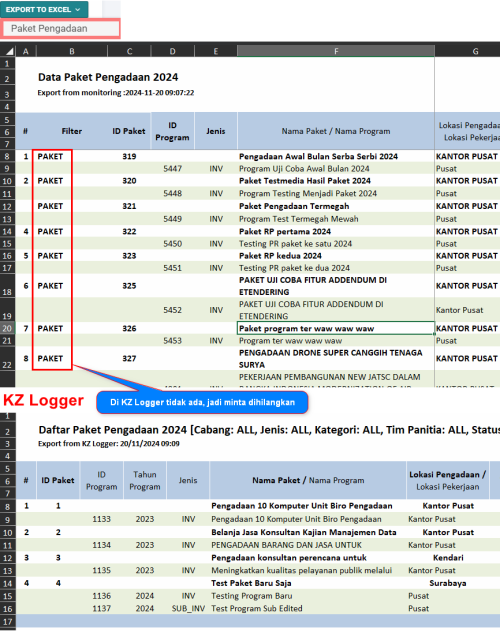Click 'Kantor Pusat' cell beside 5452
The width and height of the screenshot is (500, 639).
pos(459,310)
